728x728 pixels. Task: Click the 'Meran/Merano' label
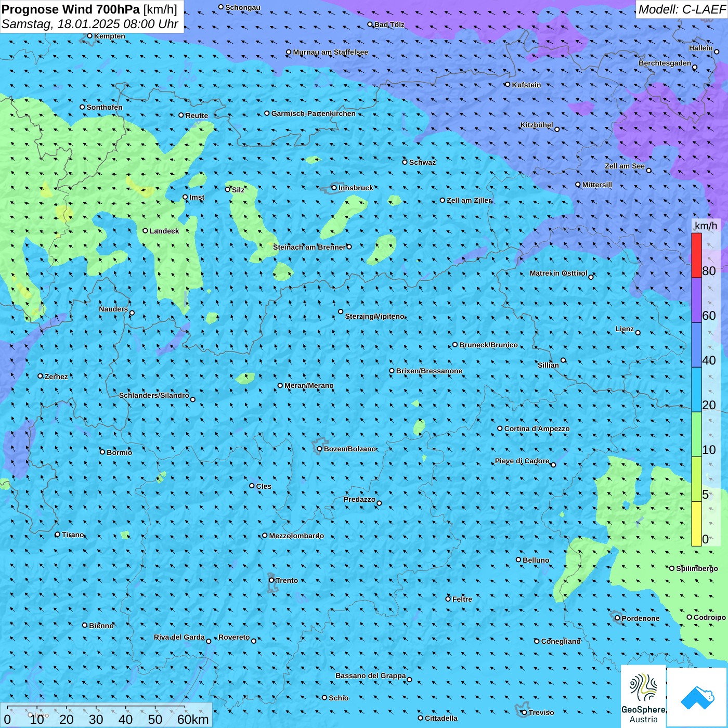tap(309, 386)
